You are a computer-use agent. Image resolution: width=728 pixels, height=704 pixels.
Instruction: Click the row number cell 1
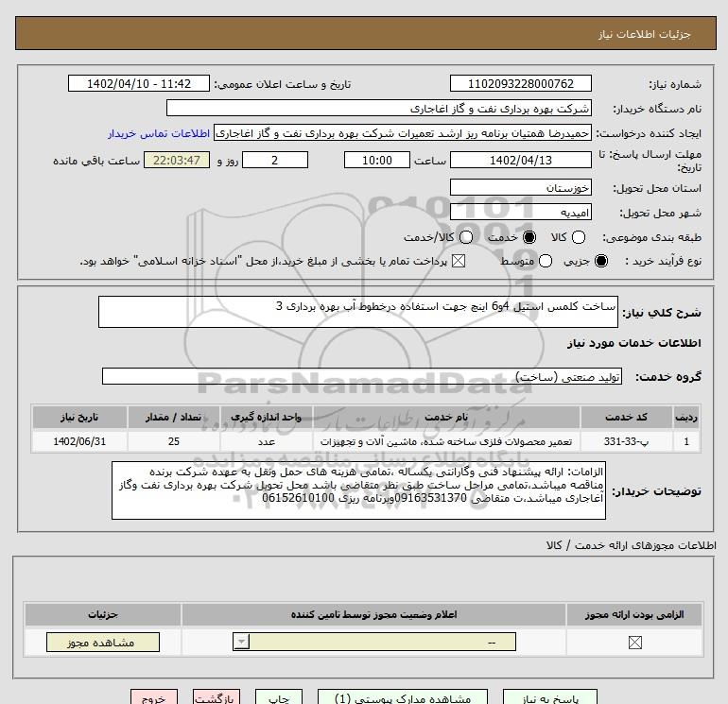coord(686,441)
